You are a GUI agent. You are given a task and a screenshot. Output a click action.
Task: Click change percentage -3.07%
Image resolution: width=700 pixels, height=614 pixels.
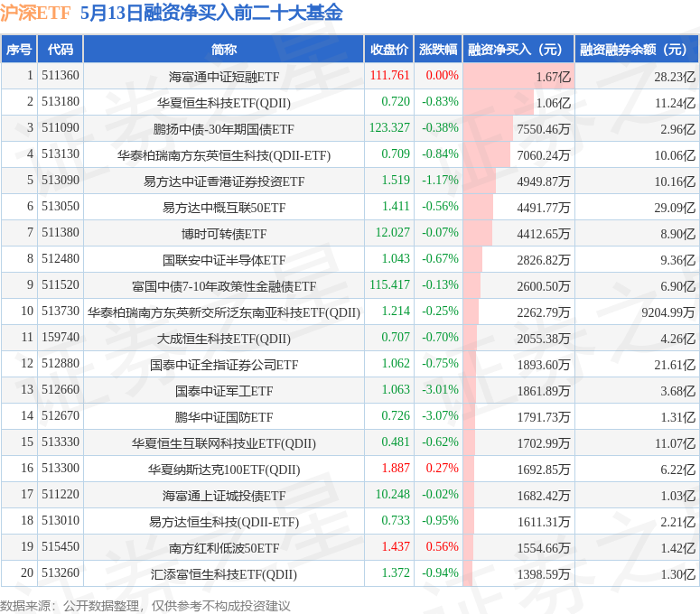(x=440, y=416)
